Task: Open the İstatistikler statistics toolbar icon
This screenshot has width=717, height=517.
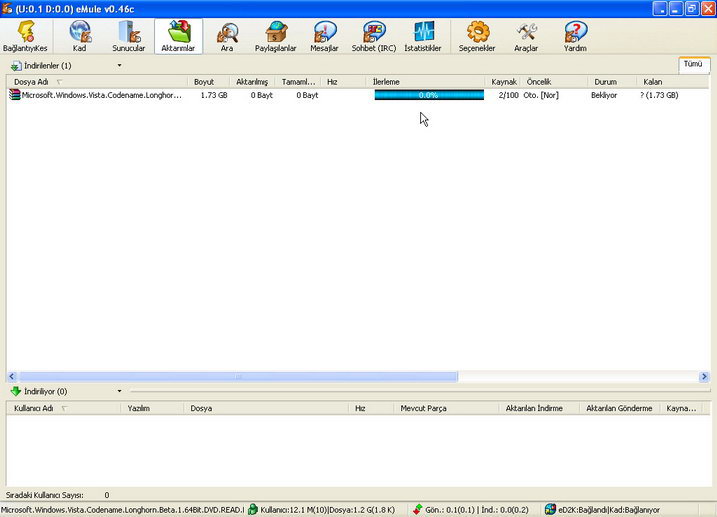Action: (x=423, y=36)
